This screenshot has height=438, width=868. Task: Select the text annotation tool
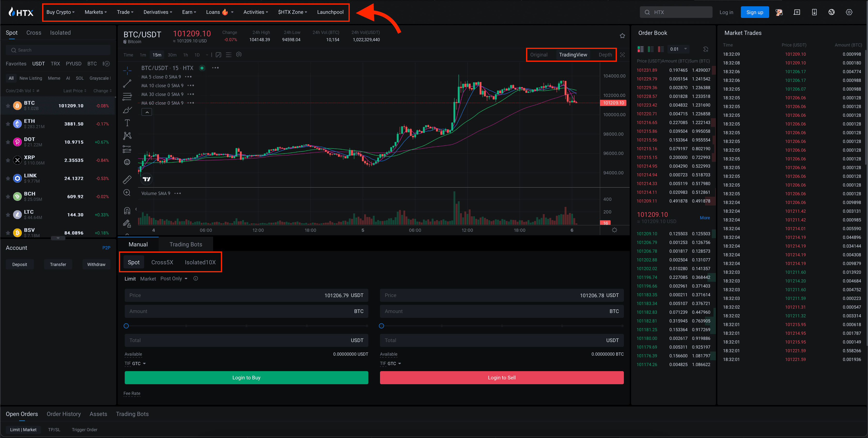pyautogui.click(x=127, y=123)
